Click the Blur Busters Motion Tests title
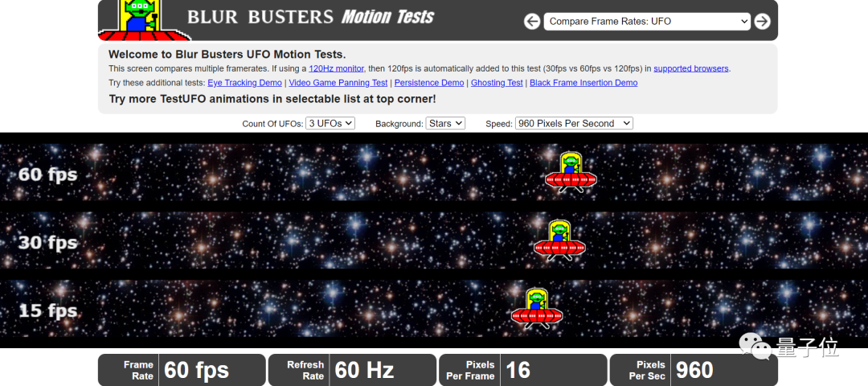 coord(310,17)
